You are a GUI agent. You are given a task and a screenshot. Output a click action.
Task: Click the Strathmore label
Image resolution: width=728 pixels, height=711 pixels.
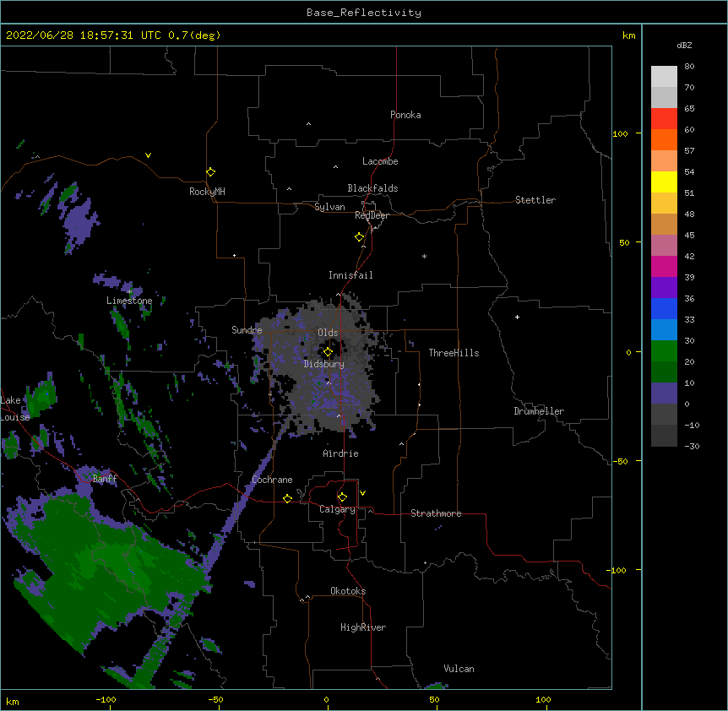pyautogui.click(x=436, y=513)
